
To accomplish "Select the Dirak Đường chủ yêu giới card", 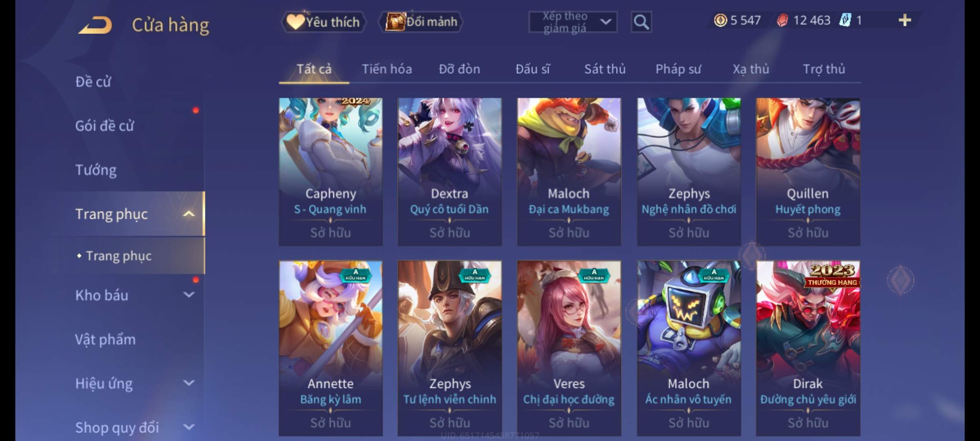I will point(808,348).
